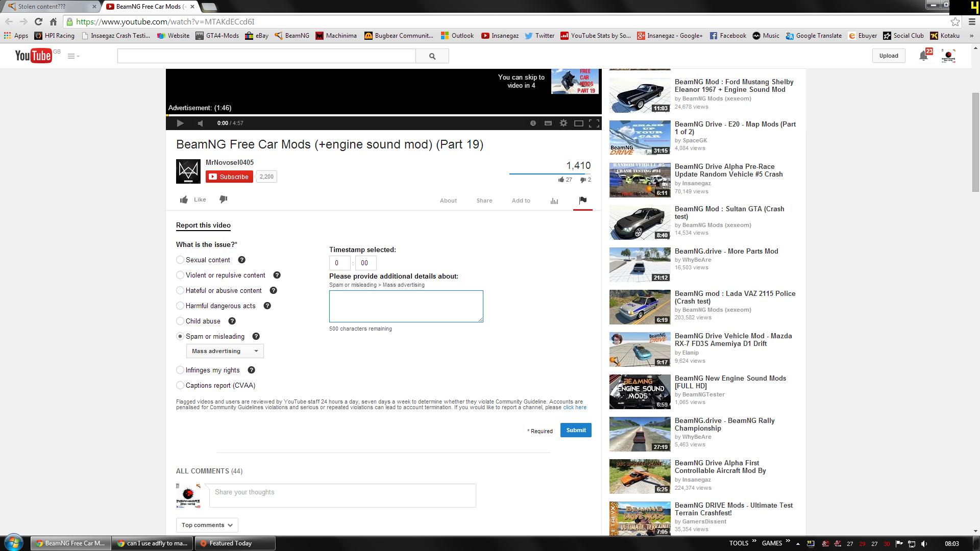Screen dimensions: 980x551
Task: Select Infringes my rights option
Action: tap(180, 370)
